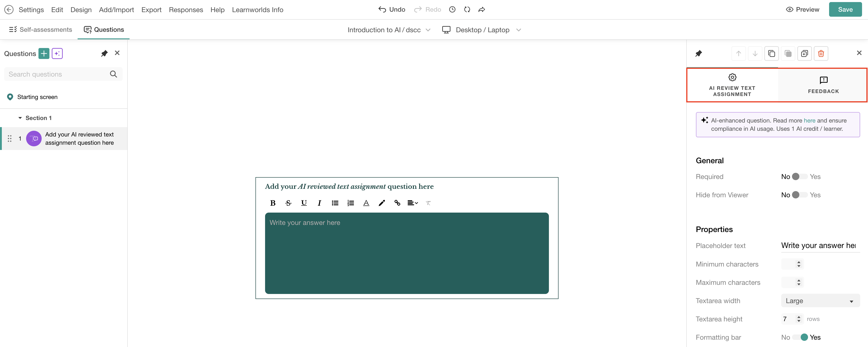Open the 'here' AI compliance link
The width and height of the screenshot is (868, 347).
809,120
